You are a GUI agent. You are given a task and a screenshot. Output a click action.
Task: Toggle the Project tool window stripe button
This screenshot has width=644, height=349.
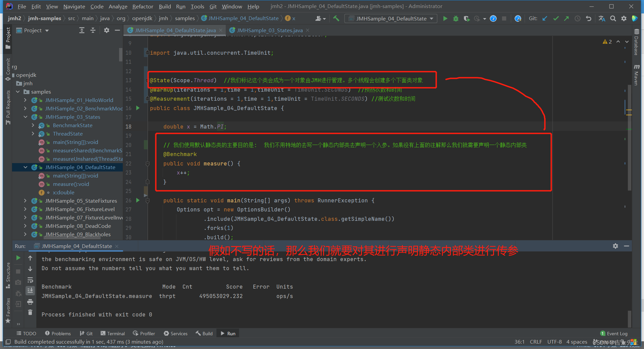[8, 38]
